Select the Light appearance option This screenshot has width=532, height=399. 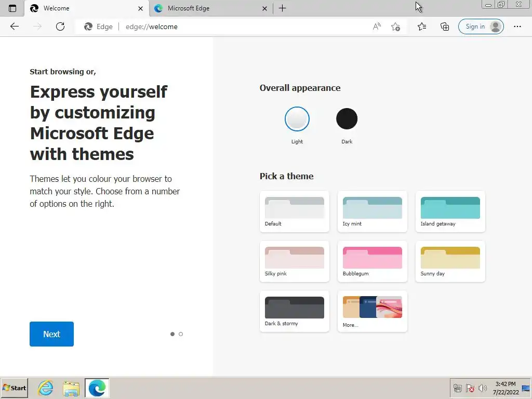click(x=297, y=119)
